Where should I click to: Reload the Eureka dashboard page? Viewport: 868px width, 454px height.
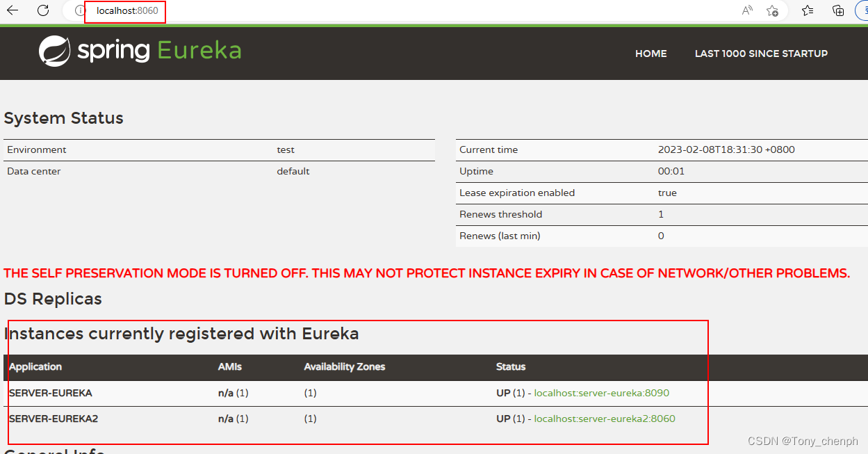pyautogui.click(x=43, y=10)
